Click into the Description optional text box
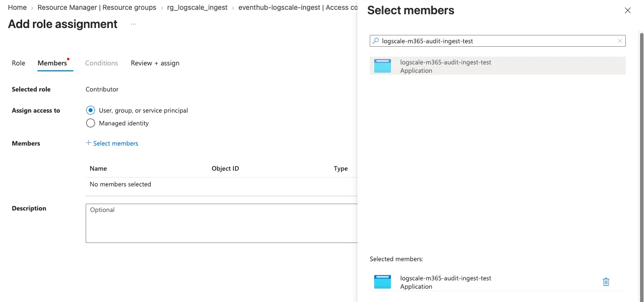 222,223
